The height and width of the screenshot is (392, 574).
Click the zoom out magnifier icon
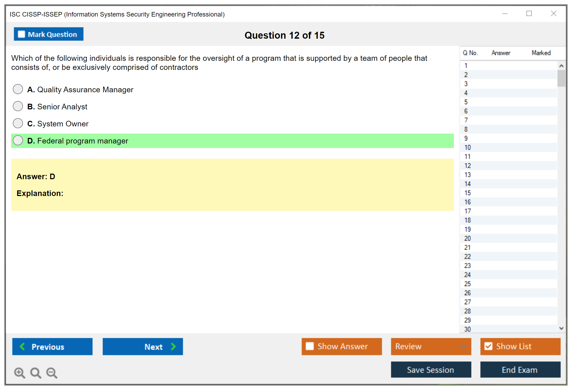coord(52,373)
